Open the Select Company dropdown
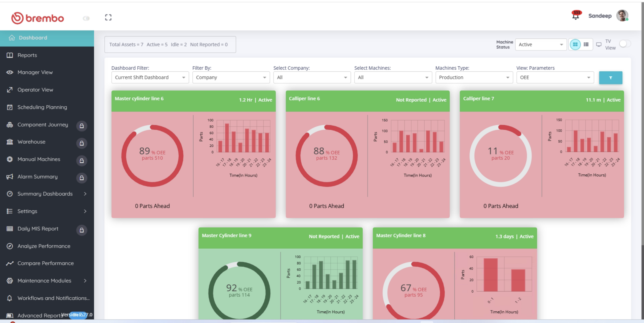The image size is (644, 323). tap(312, 77)
